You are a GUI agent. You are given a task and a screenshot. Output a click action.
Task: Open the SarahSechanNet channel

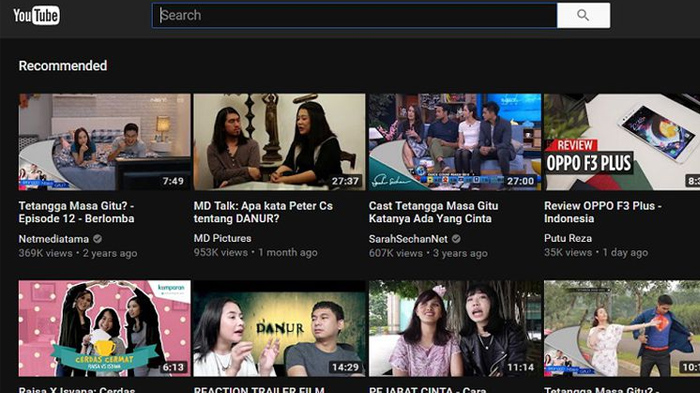click(x=408, y=239)
